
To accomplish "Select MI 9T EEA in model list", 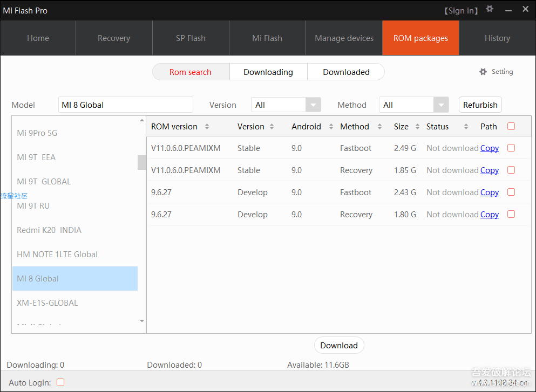I will 75,157.
